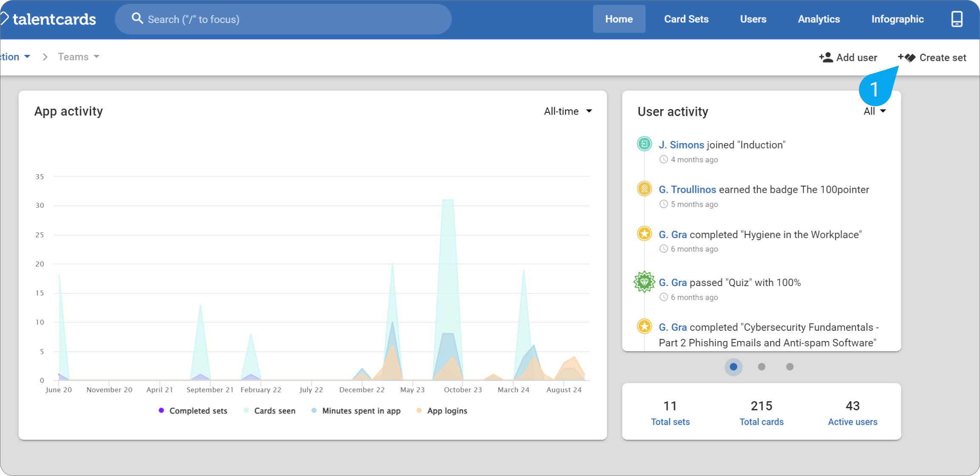980x476 pixels.
Task: Click the 100pointer badge activity icon
Action: [644, 189]
